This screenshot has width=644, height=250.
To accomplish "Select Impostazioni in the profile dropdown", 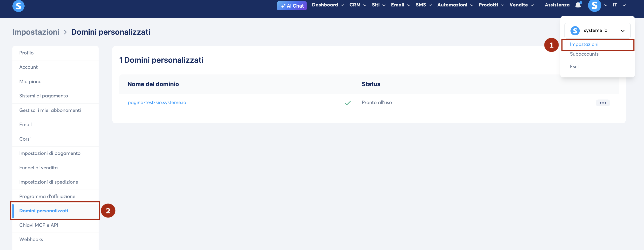I will pos(584,44).
